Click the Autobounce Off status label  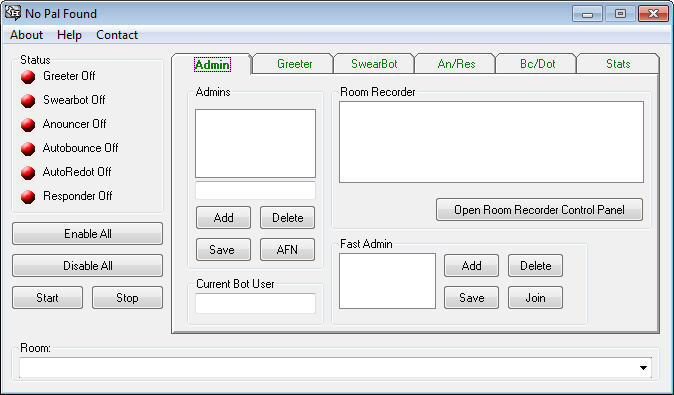point(80,148)
